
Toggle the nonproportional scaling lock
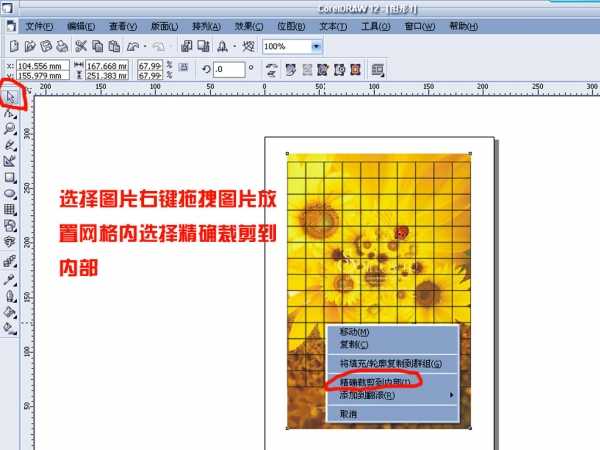[x=184, y=69]
